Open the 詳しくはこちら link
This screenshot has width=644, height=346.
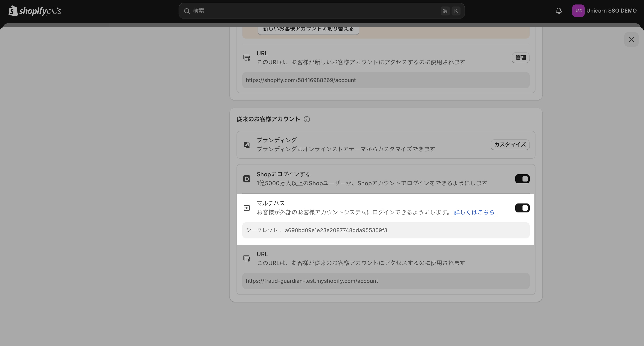pyautogui.click(x=474, y=212)
